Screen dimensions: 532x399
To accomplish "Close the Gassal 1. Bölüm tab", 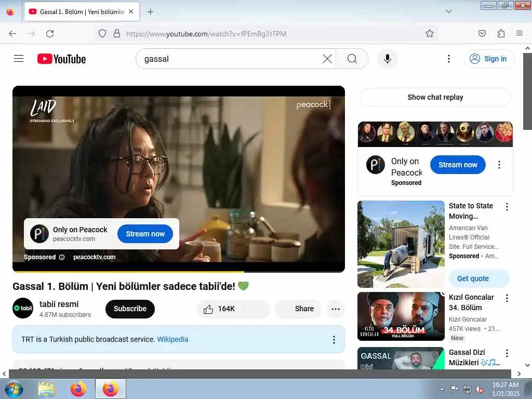I will pyautogui.click(x=131, y=11).
